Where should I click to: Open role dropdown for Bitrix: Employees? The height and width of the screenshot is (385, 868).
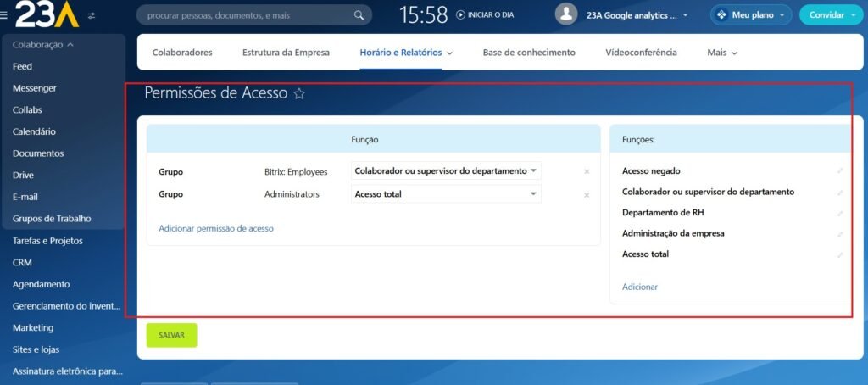coord(446,171)
